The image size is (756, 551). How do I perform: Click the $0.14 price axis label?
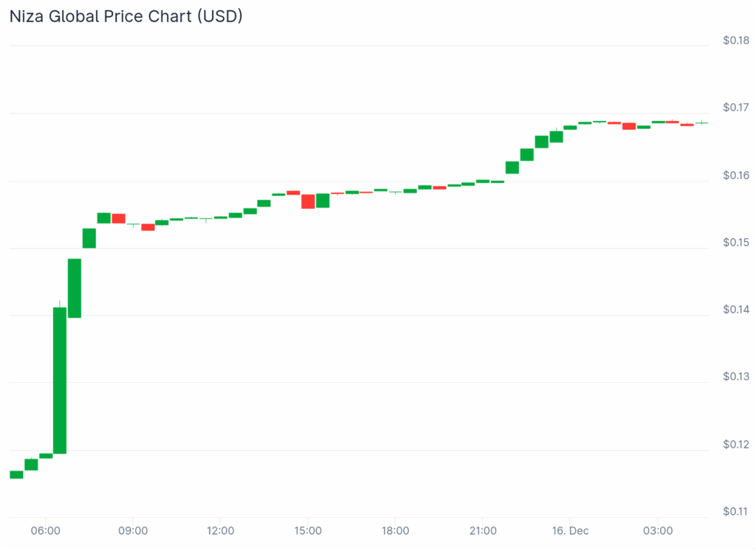[x=735, y=310]
